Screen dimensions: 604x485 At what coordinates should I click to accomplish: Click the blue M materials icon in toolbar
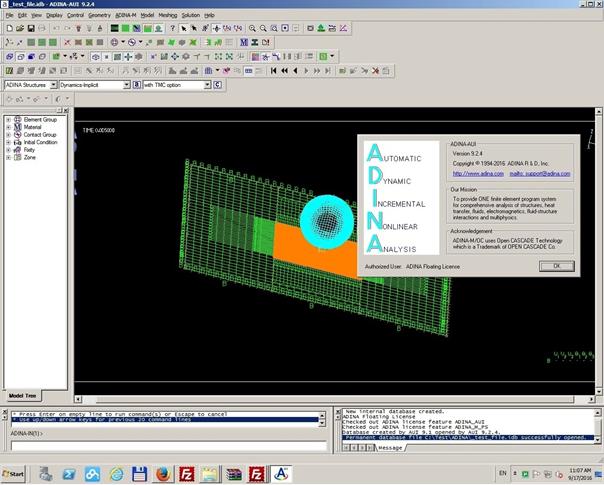tap(244, 42)
